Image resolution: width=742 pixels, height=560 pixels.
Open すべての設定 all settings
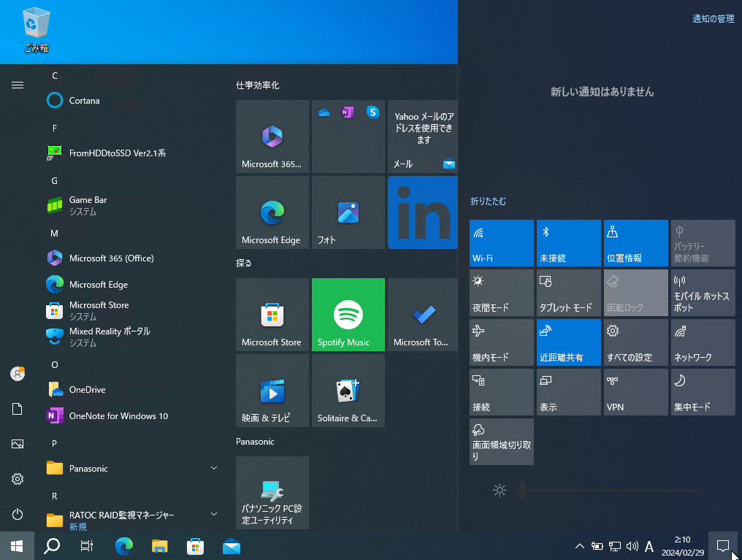[636, 342]
